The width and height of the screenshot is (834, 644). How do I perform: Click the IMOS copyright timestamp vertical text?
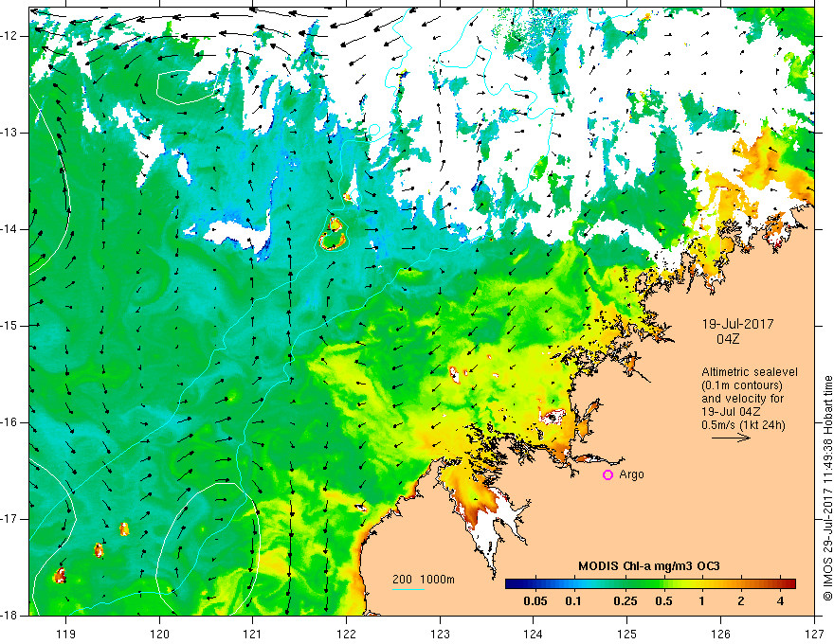[x=827, y=489]
